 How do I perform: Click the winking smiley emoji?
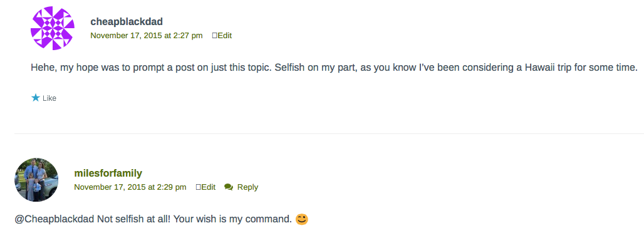(x=301, y=219)
